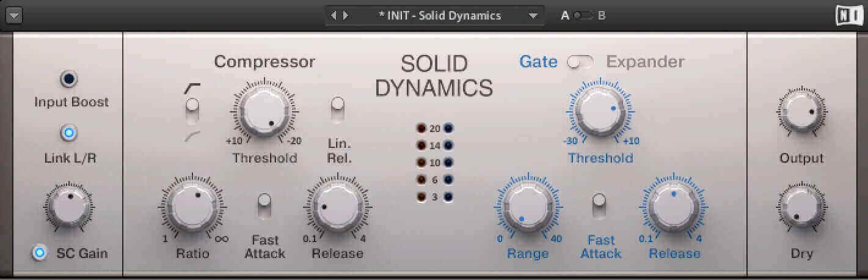The height and width of the screenshot is (280, 868).
Task: Click the Range label
Action: [528, 253]
